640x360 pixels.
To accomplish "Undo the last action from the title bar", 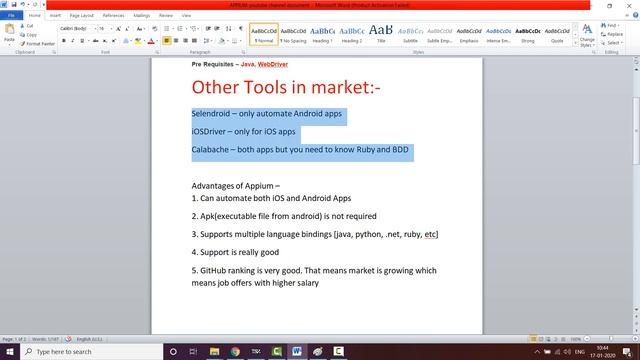I will pyautogui.click(x=23, y=4).
